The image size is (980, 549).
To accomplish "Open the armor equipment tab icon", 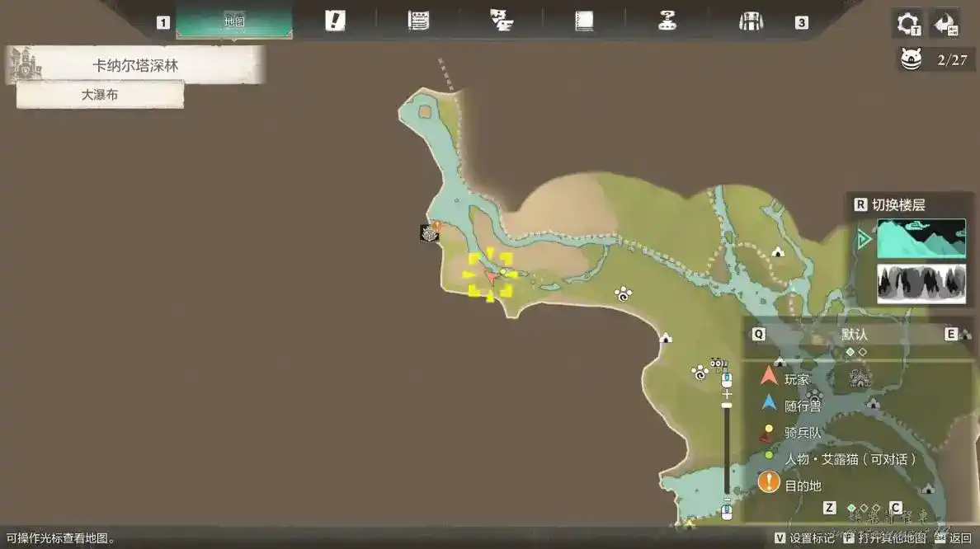I will tap(751, 21).
